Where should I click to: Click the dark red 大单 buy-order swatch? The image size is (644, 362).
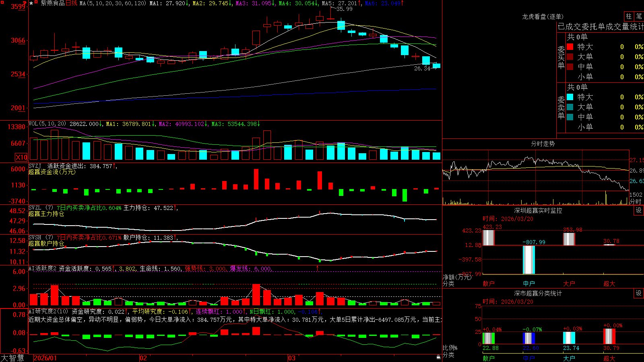(570, 57)
